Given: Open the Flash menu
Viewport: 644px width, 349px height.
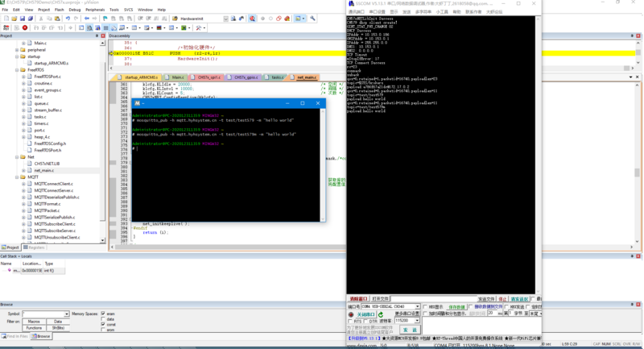Looking at the screenshot, I should click(59, 10).
